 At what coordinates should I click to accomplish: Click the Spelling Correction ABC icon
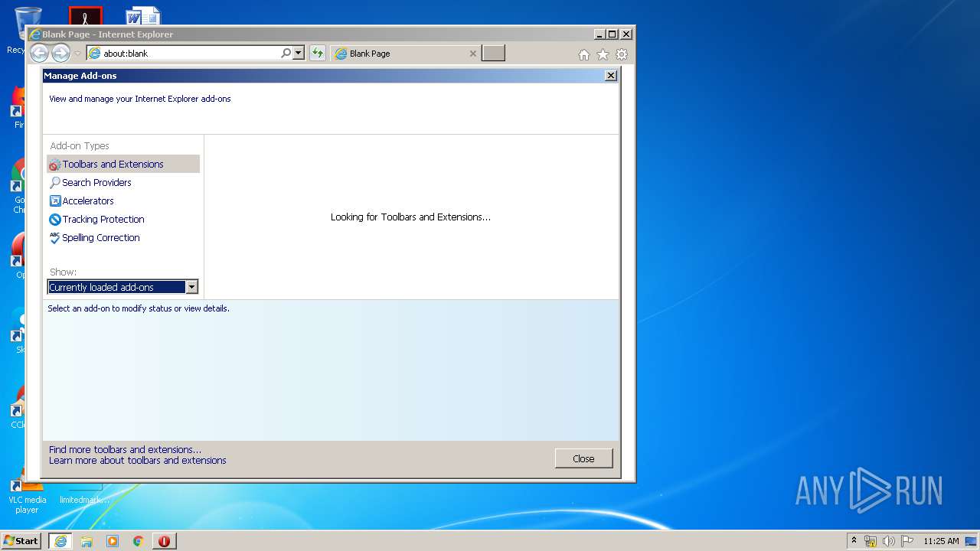(54, 237)
